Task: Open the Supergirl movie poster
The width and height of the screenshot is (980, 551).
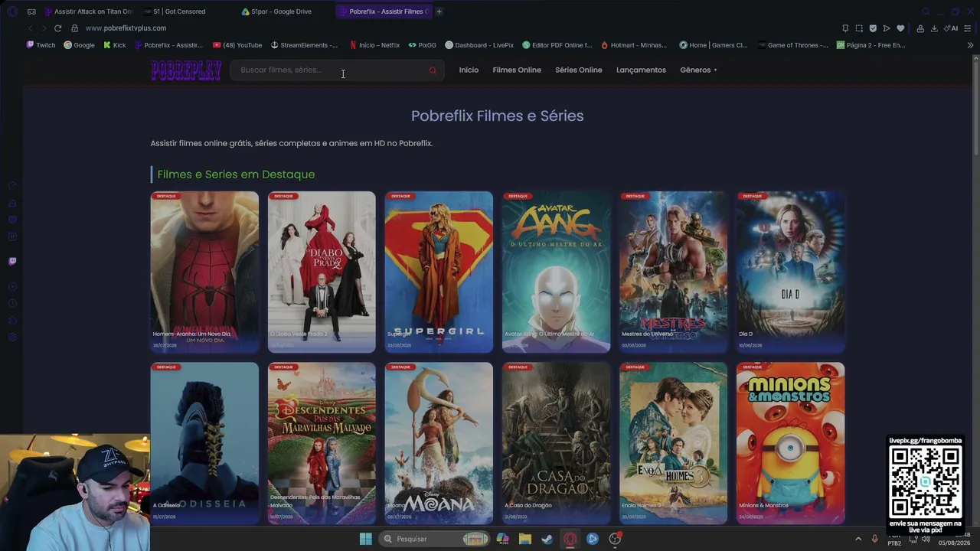Action: click(439, 272)
